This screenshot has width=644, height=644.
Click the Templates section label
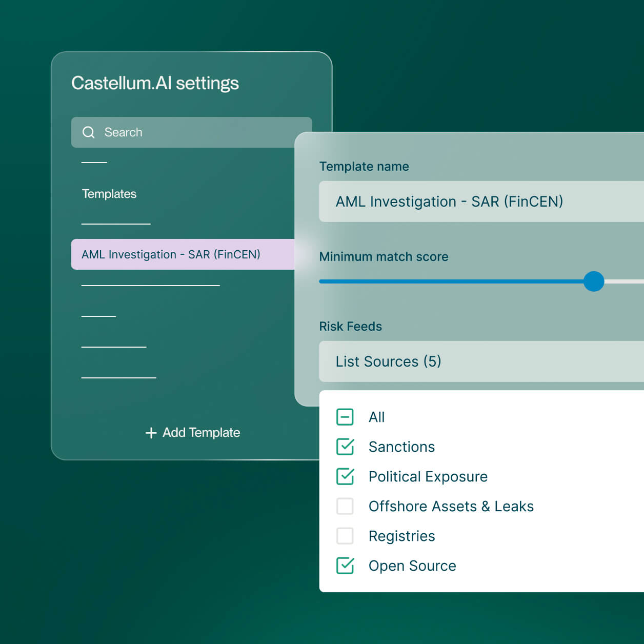pos(109,194)
